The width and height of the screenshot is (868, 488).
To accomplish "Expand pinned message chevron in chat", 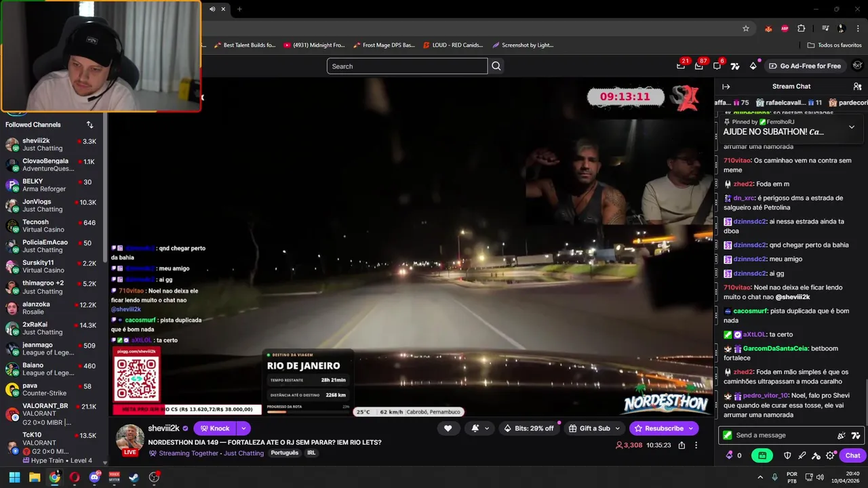I will coord(852,127).
